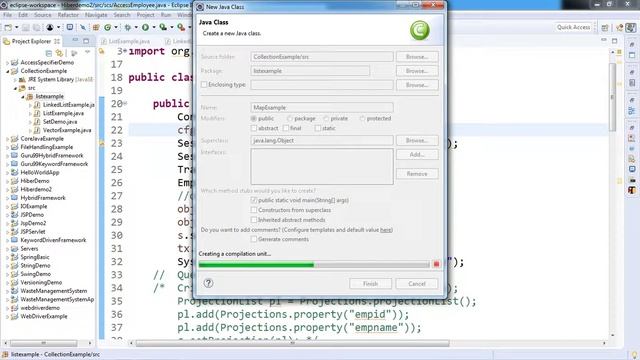Maximize the editor area
The height and width of the screenshot is (360, 640).
614,40
